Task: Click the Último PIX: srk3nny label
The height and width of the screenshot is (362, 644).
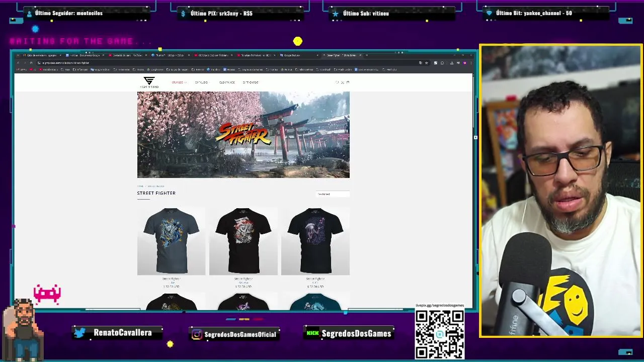Action: tap(221, 14)
